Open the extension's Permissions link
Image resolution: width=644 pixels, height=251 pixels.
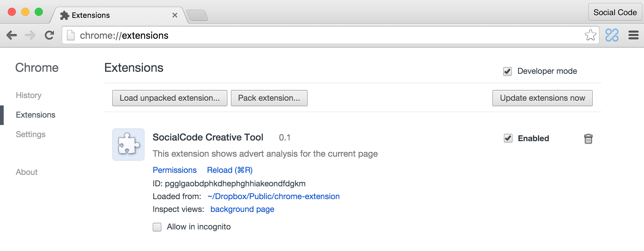pyautogui.click(x=175, y=170)
